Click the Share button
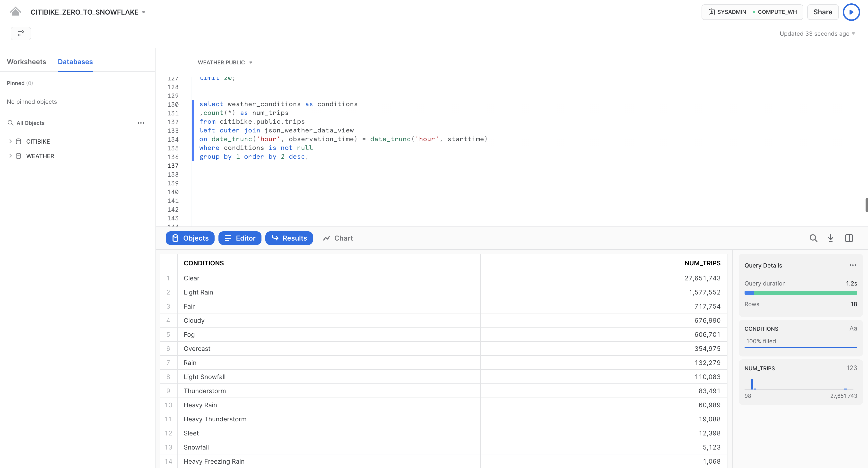This screenshot has width=868, height=468. [823, 12]
